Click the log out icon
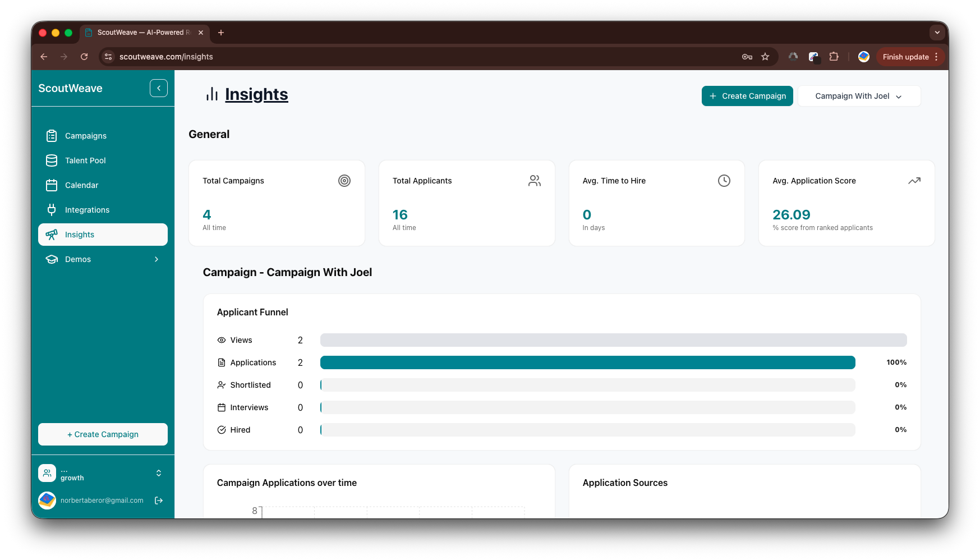 tap(159, 501)
